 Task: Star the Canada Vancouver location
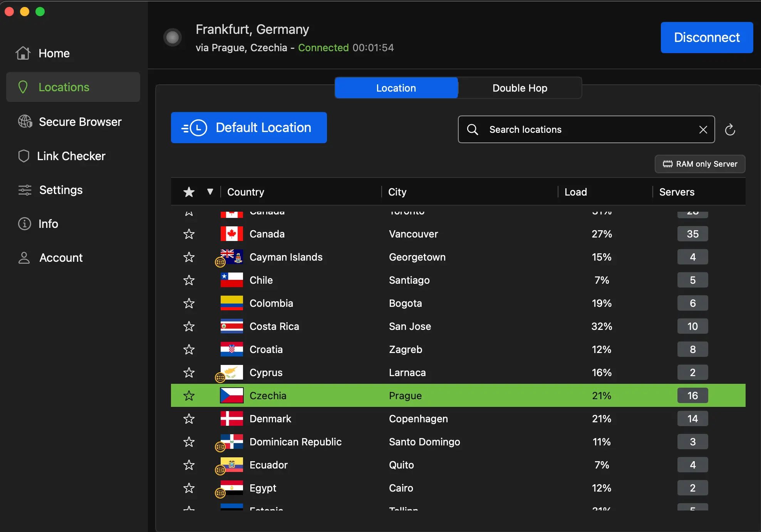pyautogui.click(x=189, y=234)
